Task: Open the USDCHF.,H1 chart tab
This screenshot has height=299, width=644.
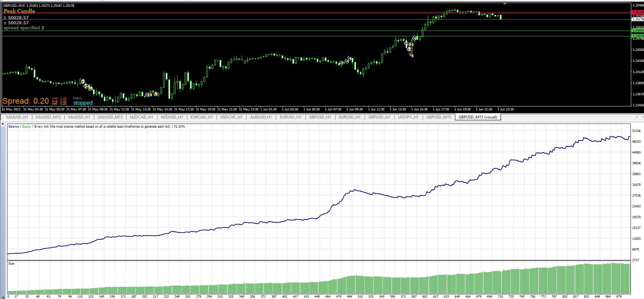Action: coord(231,117)
